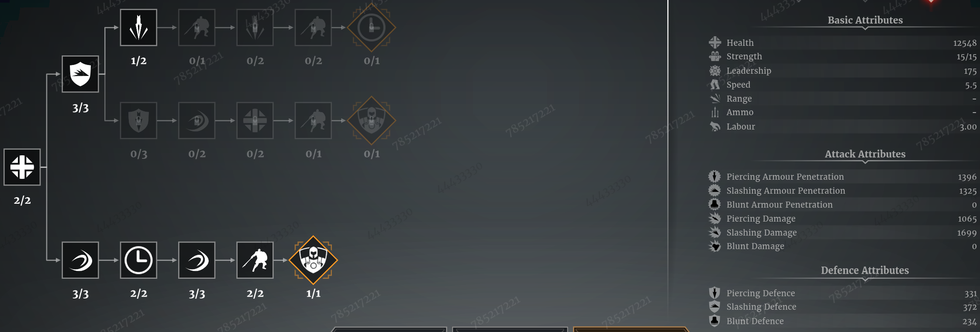Click the locked cross node 0/2
The width and height of the screenshot is (980, 332).
[x=255, y=120]
